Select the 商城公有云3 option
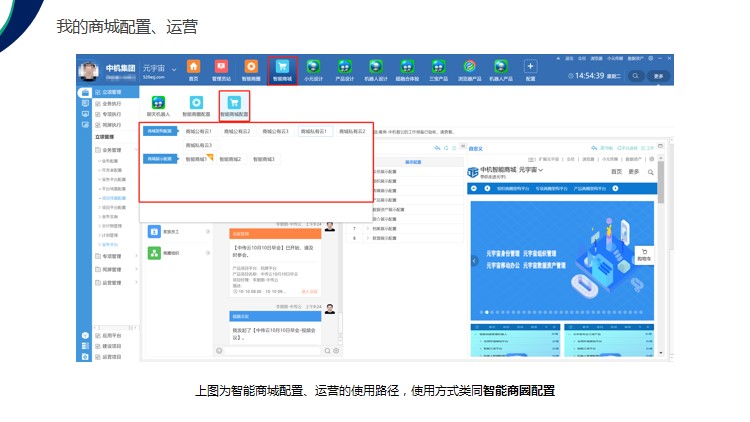750x422 pixels. coord(276,131)
